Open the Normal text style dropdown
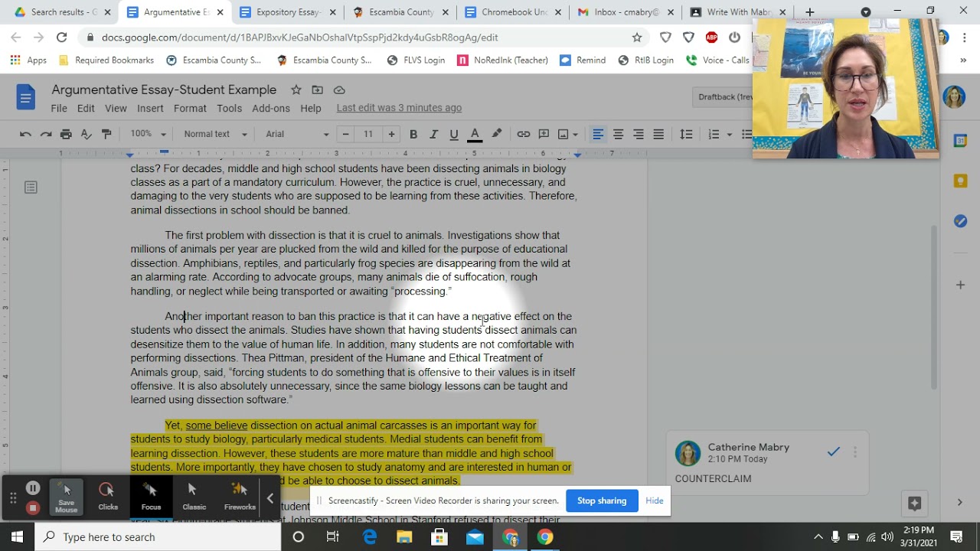The image size is (980, 551). point(215,134)
